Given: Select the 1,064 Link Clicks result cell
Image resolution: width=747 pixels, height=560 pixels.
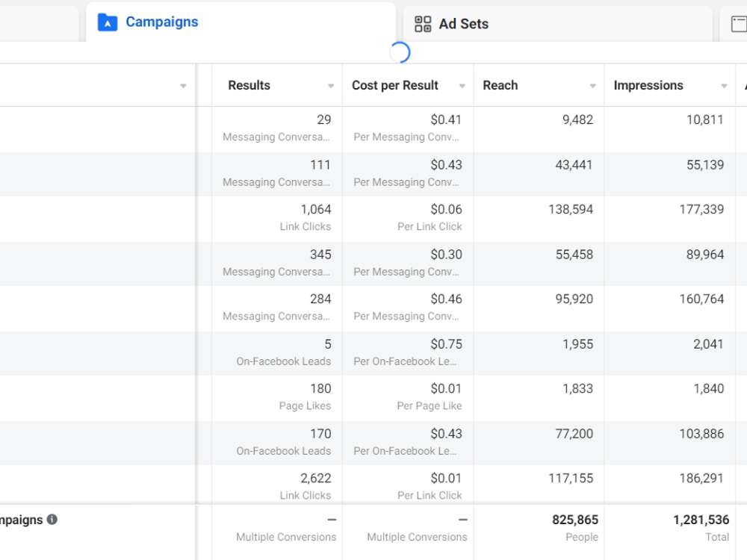Looking at the screenshot, I should click(x=277, y=219).
